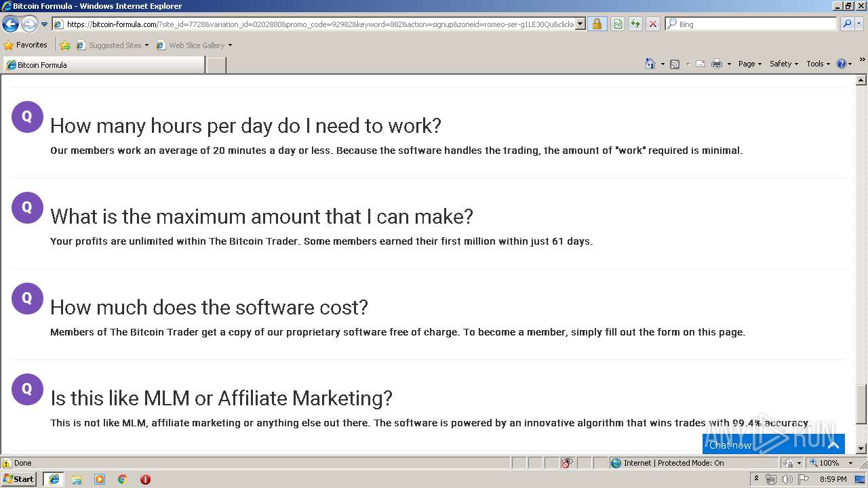The image size is (868, 488).
Task: Open the Safety menu
Action: 783,64
